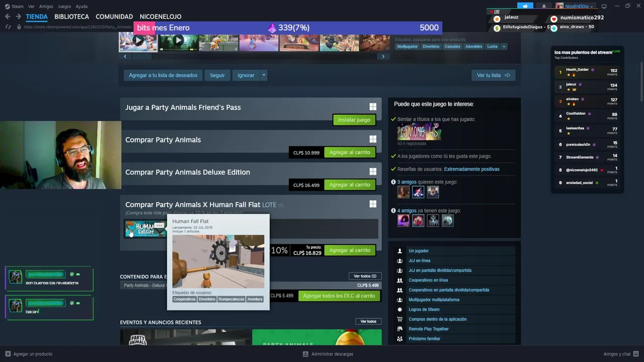Click the Ignorar button
This screenshot has width=644, height=362.
(246, 75)
